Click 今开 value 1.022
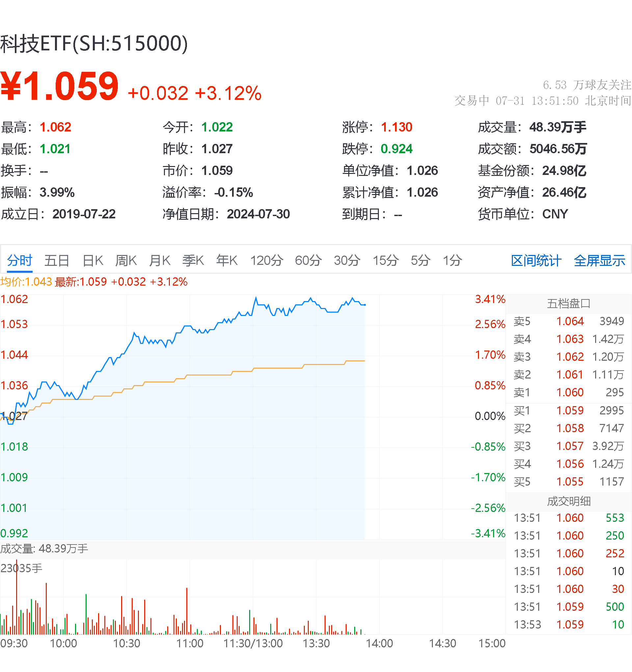This screenshot has height=672, width=632. pyautogui.click(x=217, y=127)
